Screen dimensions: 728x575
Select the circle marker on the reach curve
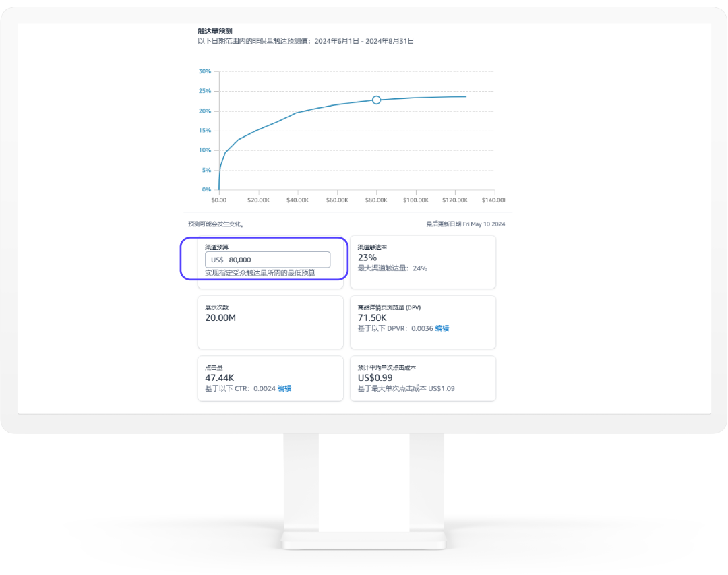pos(376,100)
